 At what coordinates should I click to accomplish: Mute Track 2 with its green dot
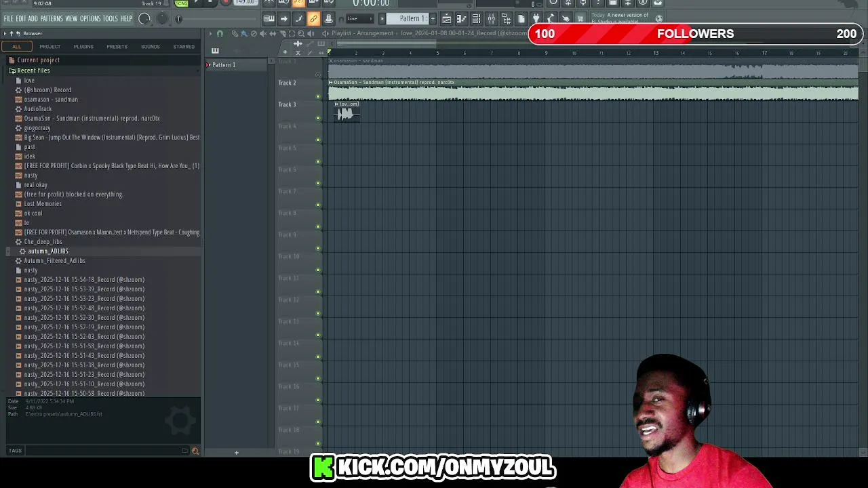[319, 96]
